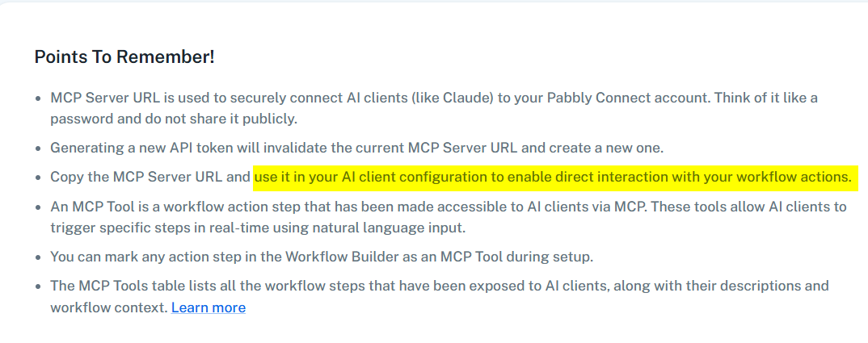Image resolution: width=868 pixels, height=343 pixels.
Task: Click the bullet dot beside "Generating a new API token"
Action: (x=38, y=148)
